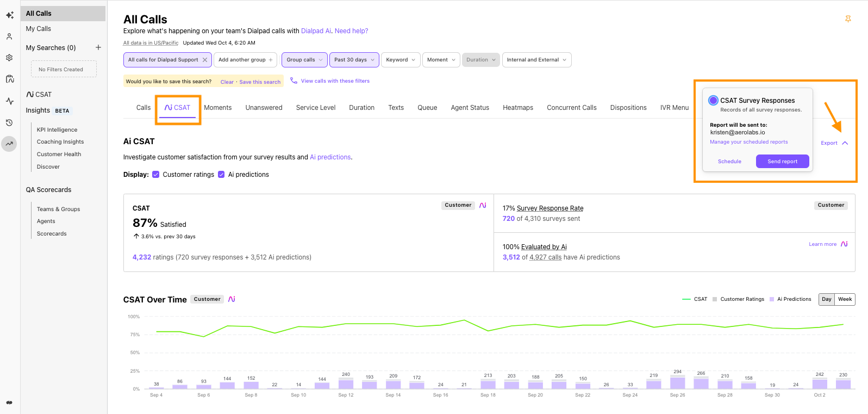Viewport: 868px width, 414px height.
Task: Click the icon at bottom of left rail
Action: click(9, 403)
